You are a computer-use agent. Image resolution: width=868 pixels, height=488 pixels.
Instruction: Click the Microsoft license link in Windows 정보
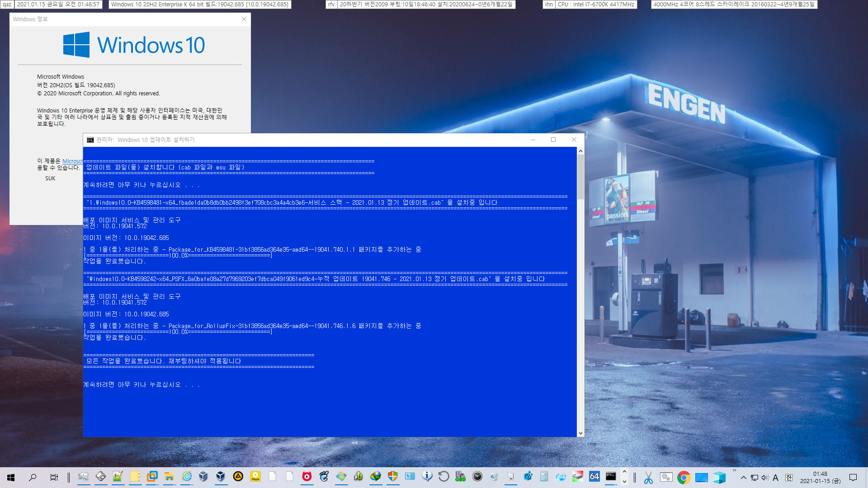72,161
